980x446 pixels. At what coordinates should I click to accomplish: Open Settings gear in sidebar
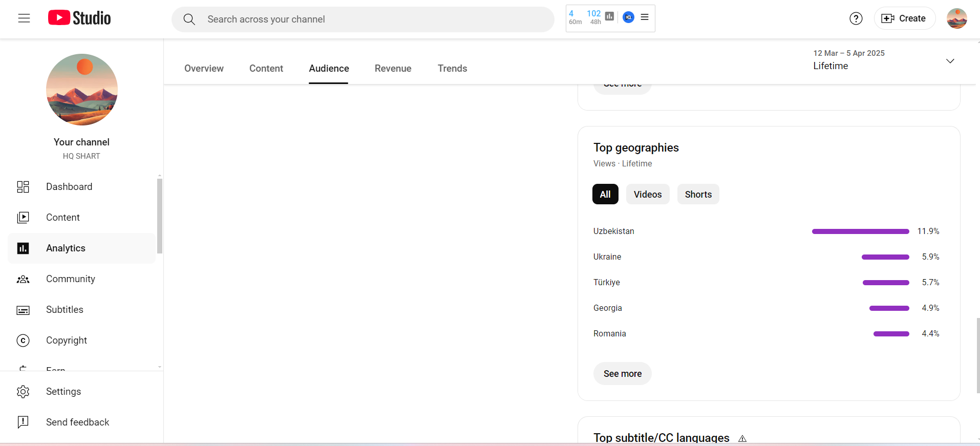pyautogui.click(x=23, y=392)
